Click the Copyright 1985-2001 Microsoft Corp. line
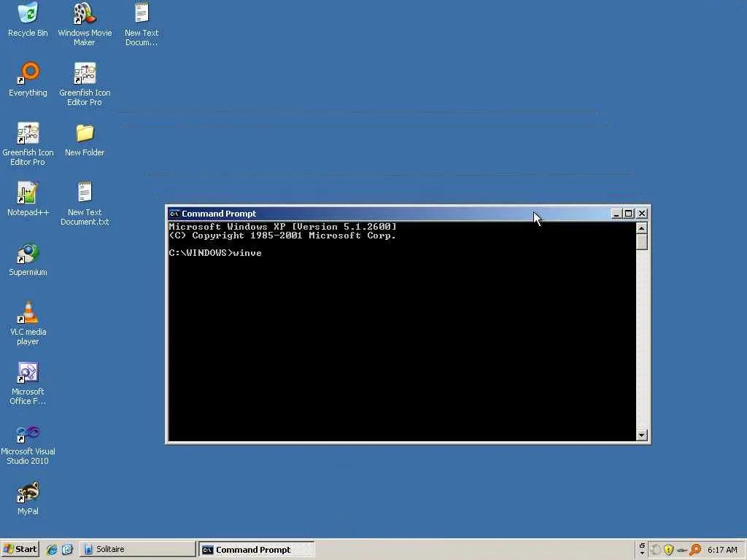 282,236
